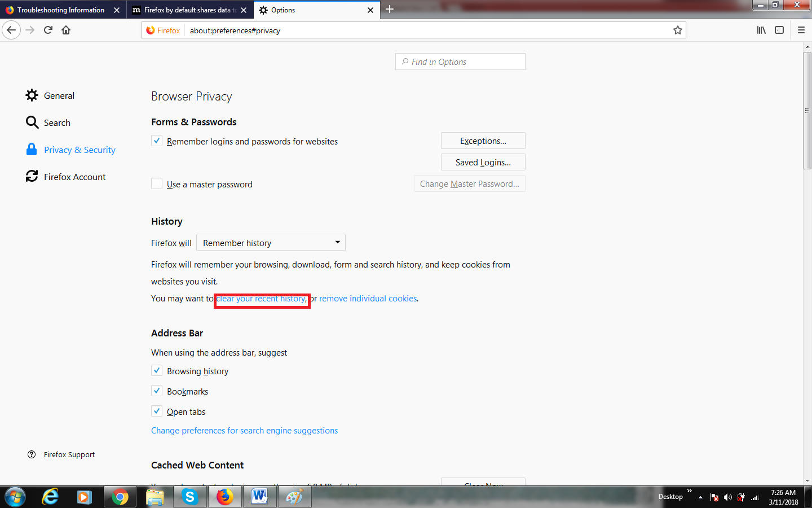The width and height of the screenshot is (812, 508).
Task: Uncheck Remember logins and passwords for websites
Action: (x=156, y=141)
